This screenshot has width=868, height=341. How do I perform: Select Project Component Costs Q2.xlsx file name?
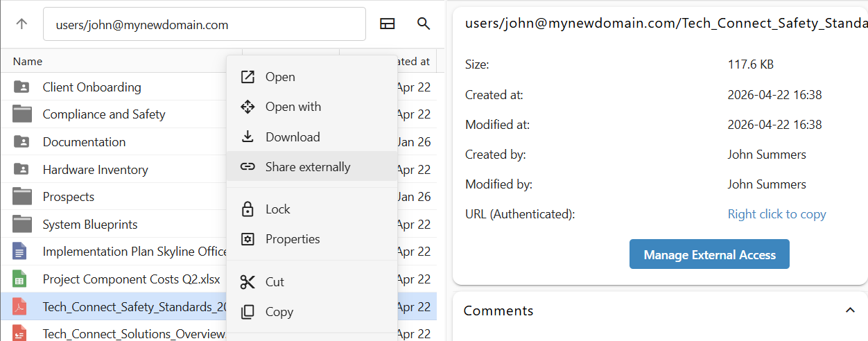pyautogui.click(x=131, y=279)
